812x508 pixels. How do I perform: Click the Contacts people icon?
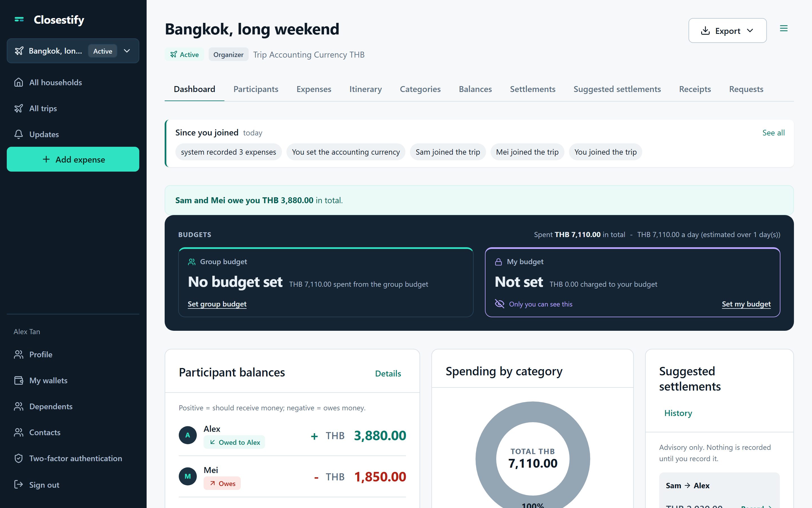pos(19,432)
